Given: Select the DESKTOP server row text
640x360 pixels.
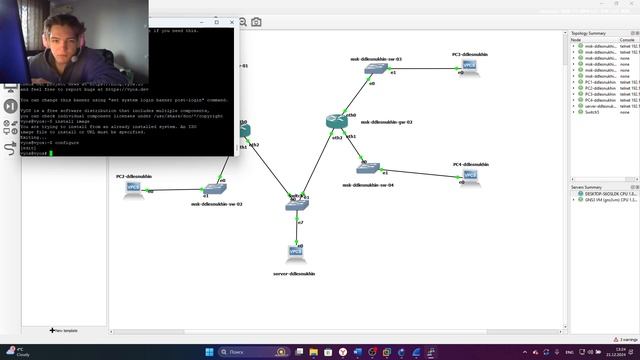Looking at the screenshot, I should [x=610, y=194].
